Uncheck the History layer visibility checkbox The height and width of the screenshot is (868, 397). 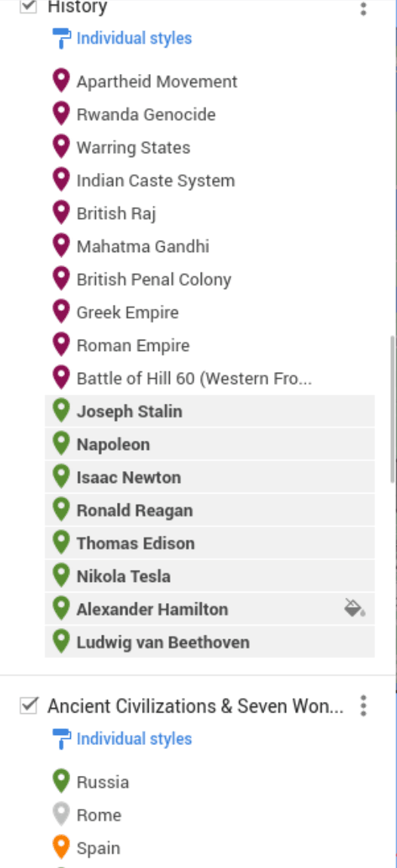point(28,7)
